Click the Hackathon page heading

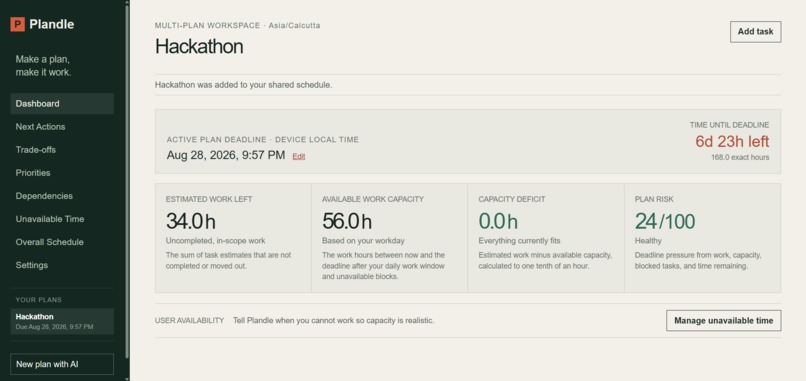(199, 46)
